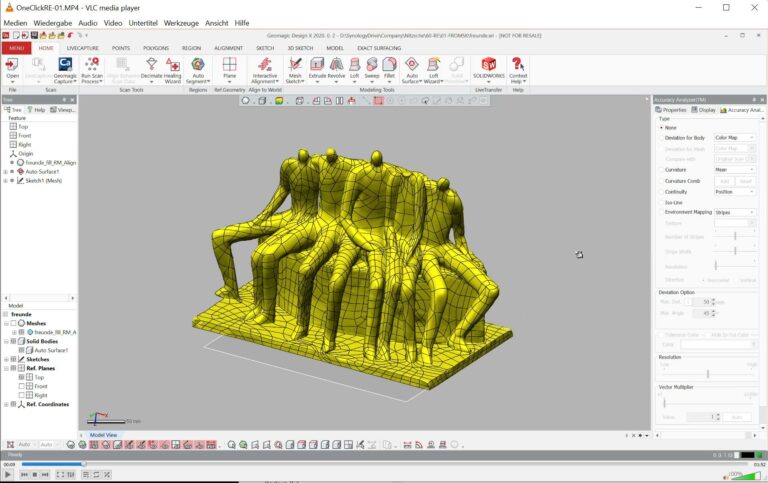Select the Loft modeling tool
The image size is (768, 483).
(x=355, y=69)
